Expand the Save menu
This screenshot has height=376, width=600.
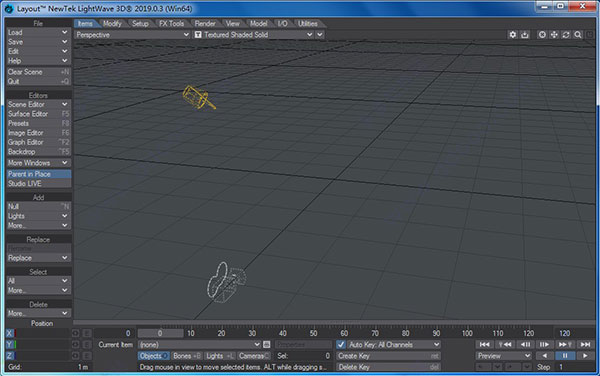(38, 42)
